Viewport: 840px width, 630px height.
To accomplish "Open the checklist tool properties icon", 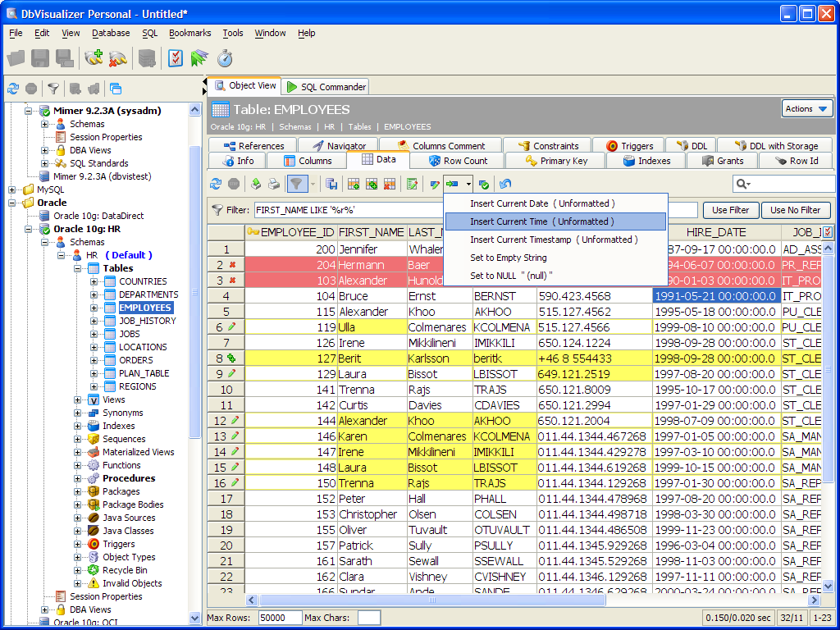I will point(176,58).
